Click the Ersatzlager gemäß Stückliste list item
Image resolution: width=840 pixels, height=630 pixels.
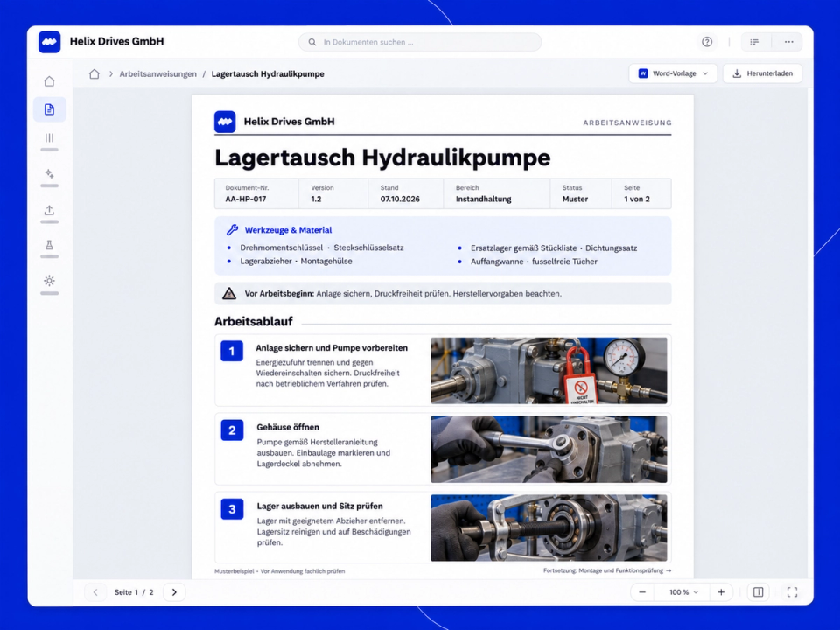pos(554,248)
